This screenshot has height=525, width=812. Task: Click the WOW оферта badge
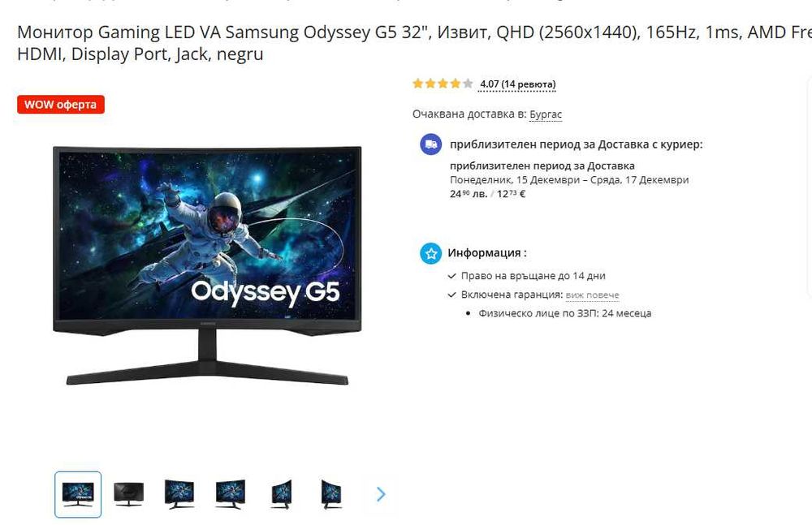61,105
